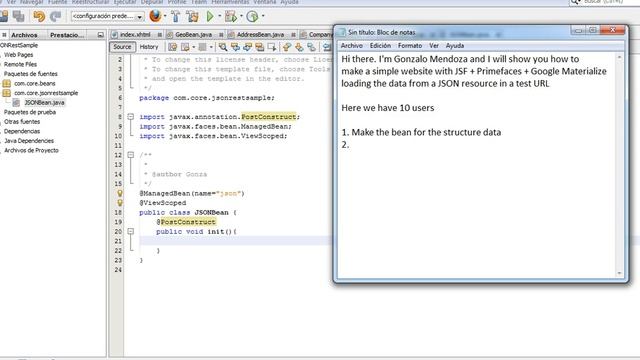
Task: Run Clean and Build with the broom-hammer icon
Action: coord(192,16)
